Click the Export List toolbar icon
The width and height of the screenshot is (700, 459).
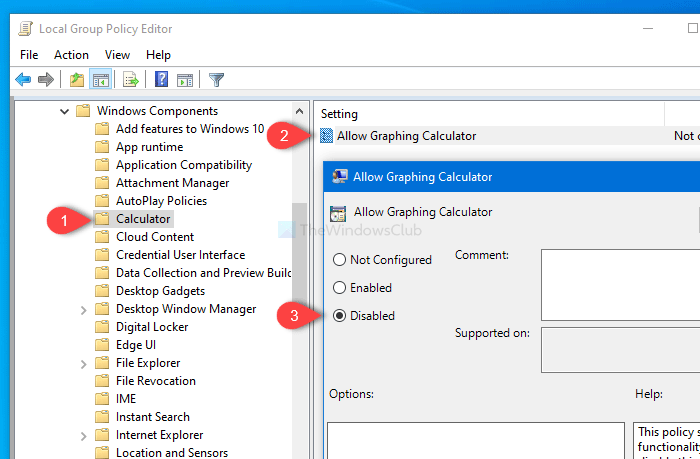pos(131,80)
